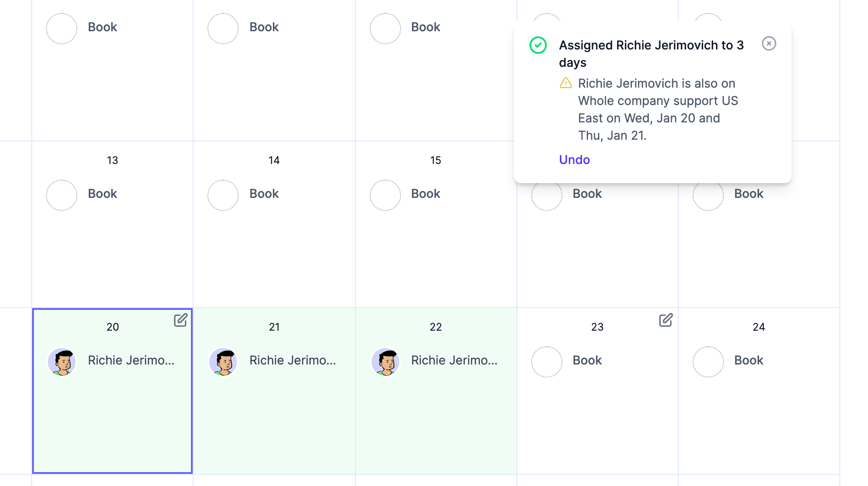Undo the Richie Jerimovich assignment
This screenshot has height=486, width=868.
574,160
